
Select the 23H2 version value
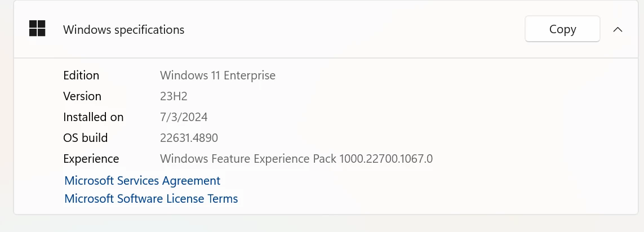pyautogui.click(x=174, y=96)
